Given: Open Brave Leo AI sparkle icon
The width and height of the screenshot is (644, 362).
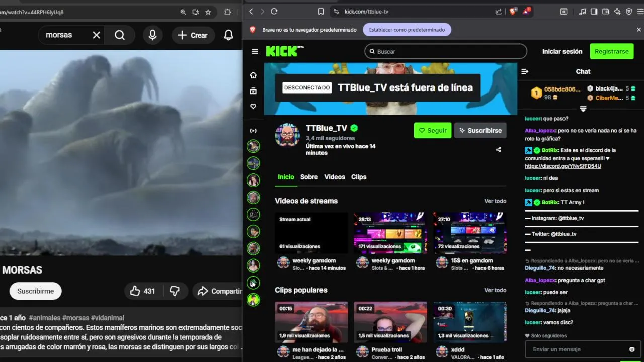Looking at the screenshot, I should pyautogui.click(x=617, y=12).
